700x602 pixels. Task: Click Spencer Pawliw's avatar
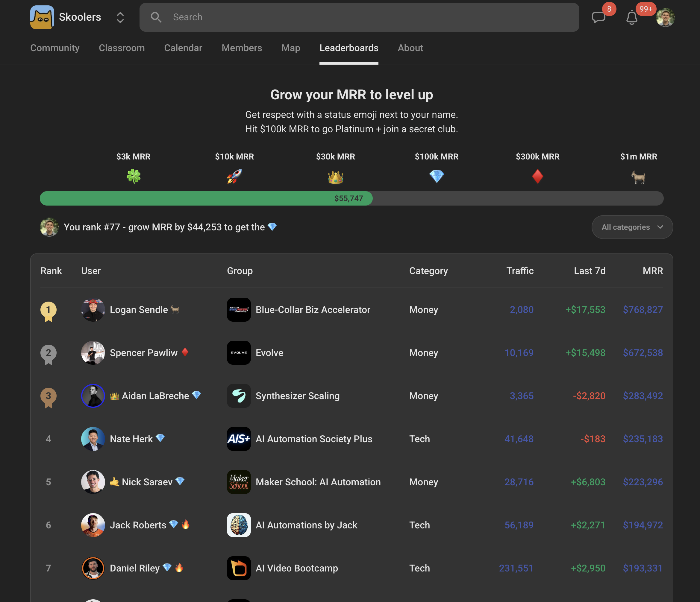point(93,353)
